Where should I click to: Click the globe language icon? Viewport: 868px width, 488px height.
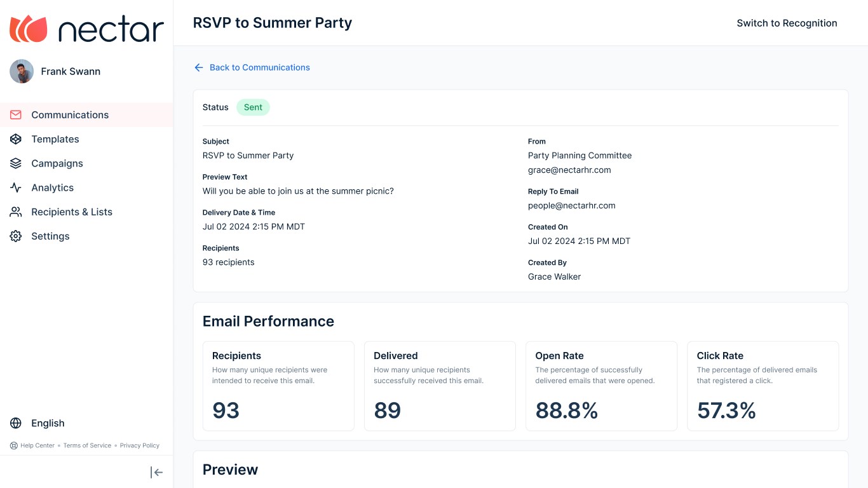tap(16, 423)
